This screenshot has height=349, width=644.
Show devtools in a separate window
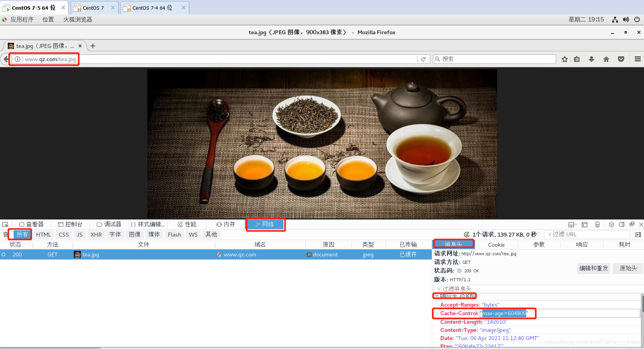[632, 224]
